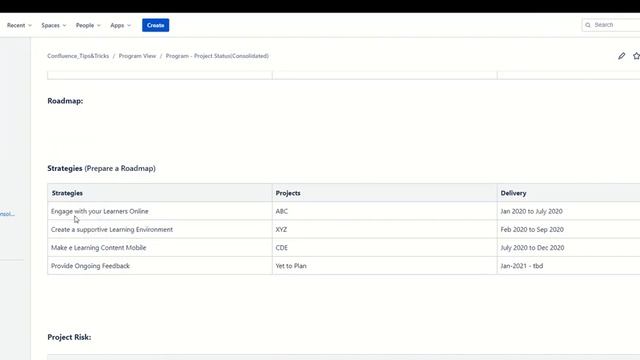Viewport: 640px width, 360px height.
Task: Expand the Apps dropdown menu
Action: [120, 25]
